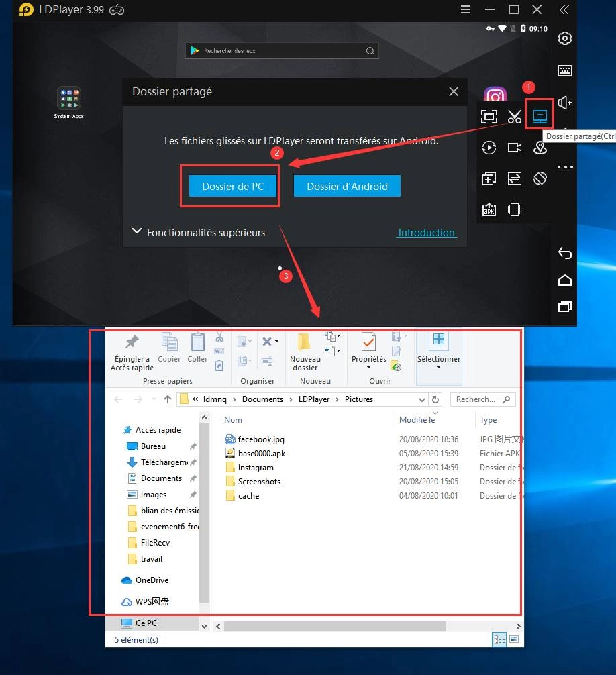This screenshot has height=675, width=616.
Task: Close the Dossier partagé dialog
Action: click(x=454, y=91)
